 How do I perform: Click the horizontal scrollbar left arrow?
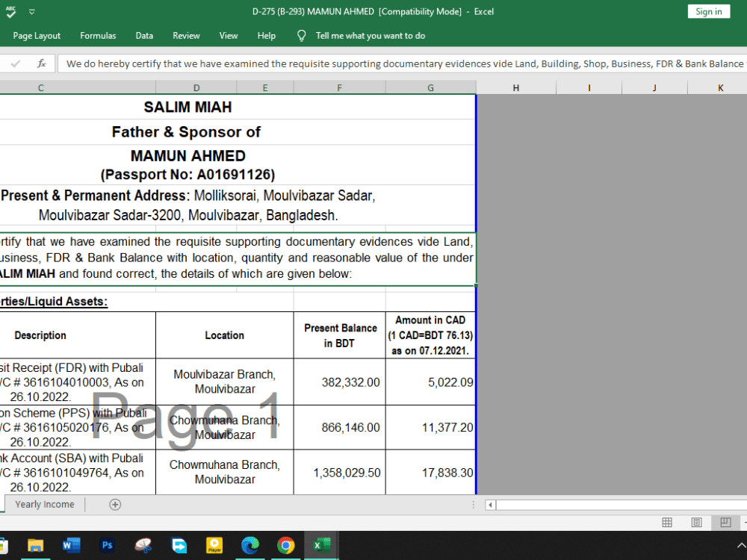click(x=490, y=505)
